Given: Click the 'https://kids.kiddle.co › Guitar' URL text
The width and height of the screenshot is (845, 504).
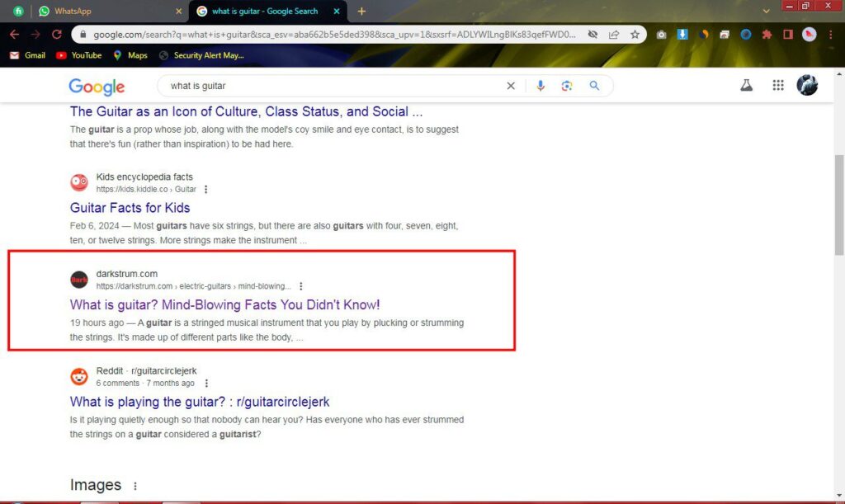Looking at the screenshot, I should [146, 190].
